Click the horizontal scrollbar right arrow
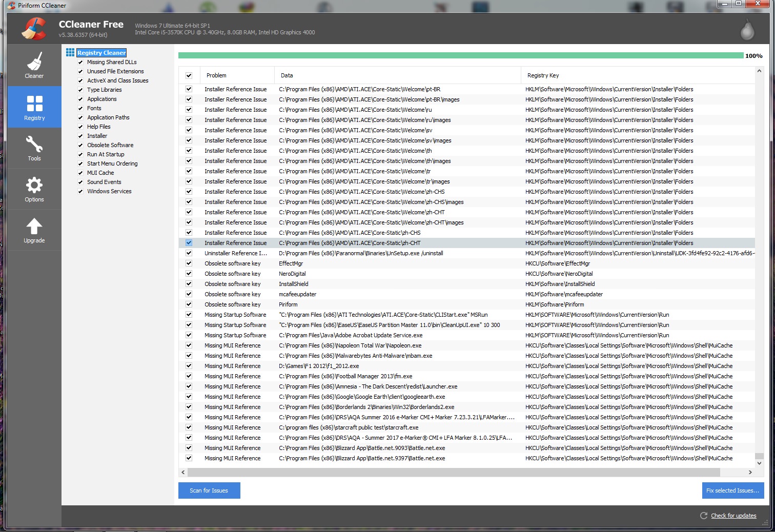The image size is (775, 532). (x=750, y=472)
